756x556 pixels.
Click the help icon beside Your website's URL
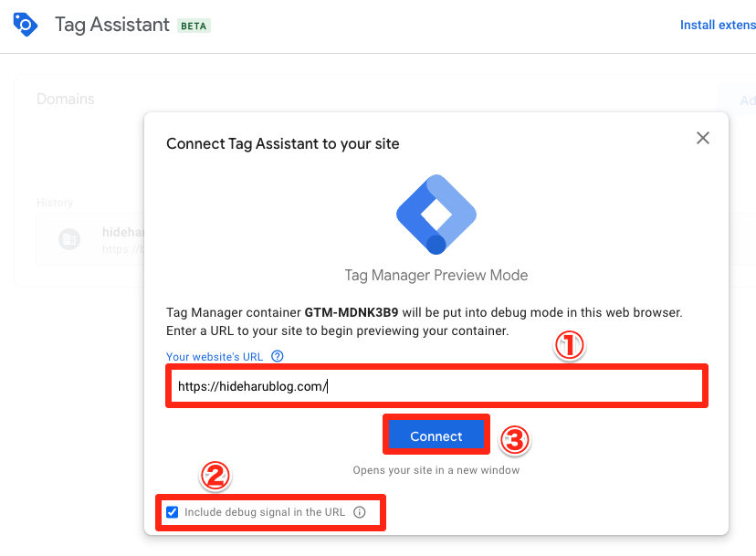[x=278, y=356]
